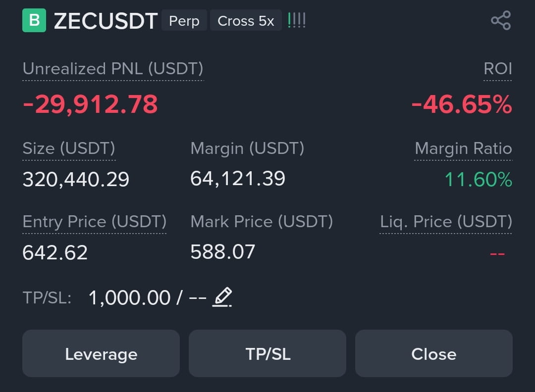Viewport: 535px width, 392px height.
Task: Tap the Margin Ratio label
Action: [463, 149]
